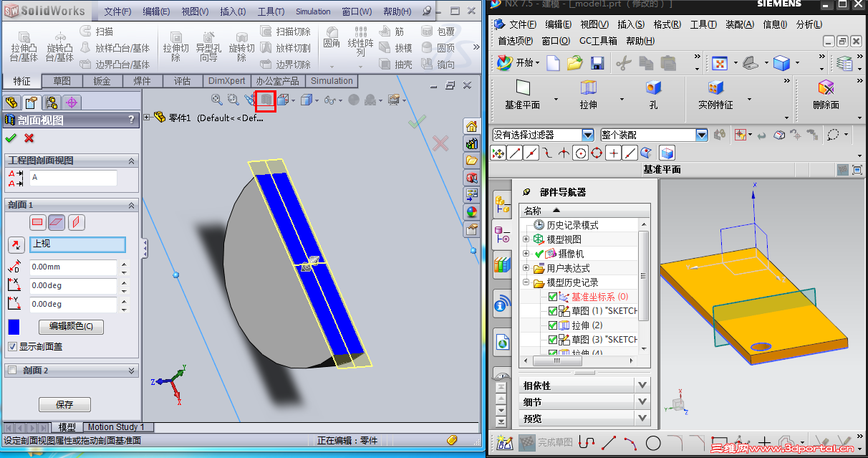Click SolidWorks zoom to fit magnifier icon
Screen dimensions: 868x458
[216, 100]
